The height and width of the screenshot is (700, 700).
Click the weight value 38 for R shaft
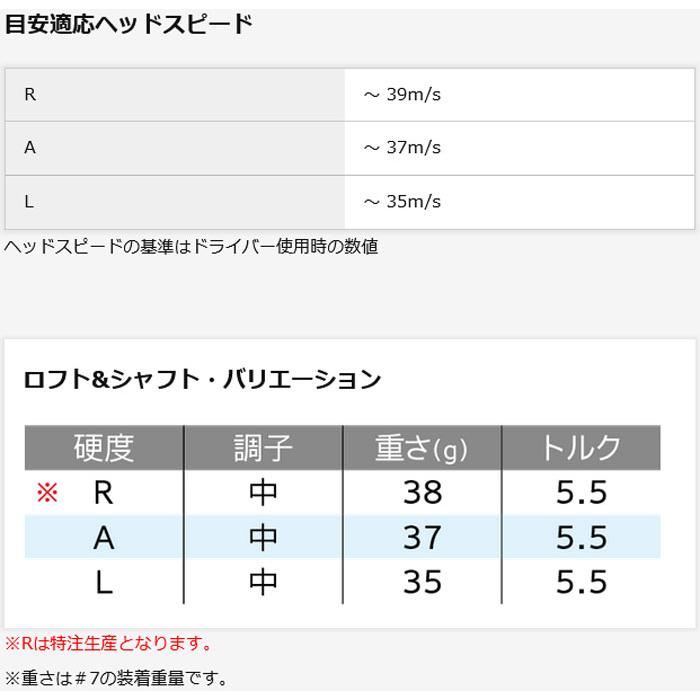coord(422,493)
